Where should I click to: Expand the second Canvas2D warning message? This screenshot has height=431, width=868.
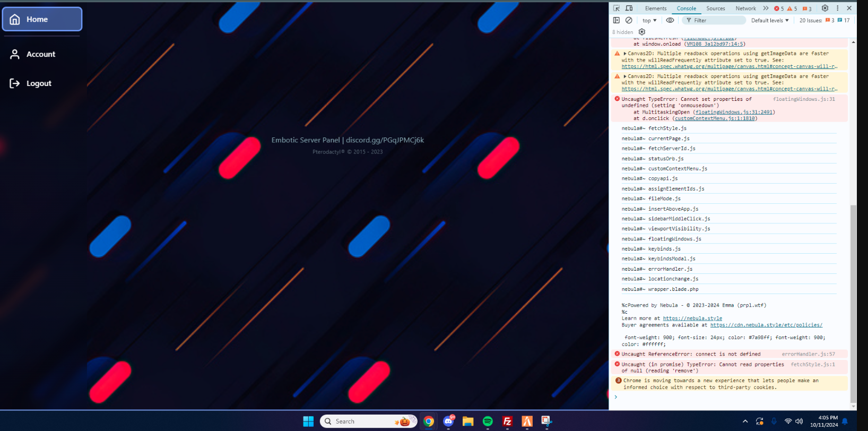(625, 76)
